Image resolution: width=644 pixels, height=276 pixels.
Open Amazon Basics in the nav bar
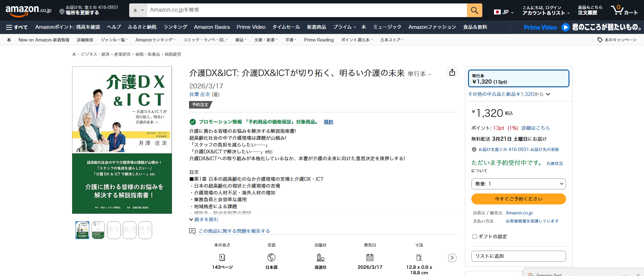tap(212, 27)
